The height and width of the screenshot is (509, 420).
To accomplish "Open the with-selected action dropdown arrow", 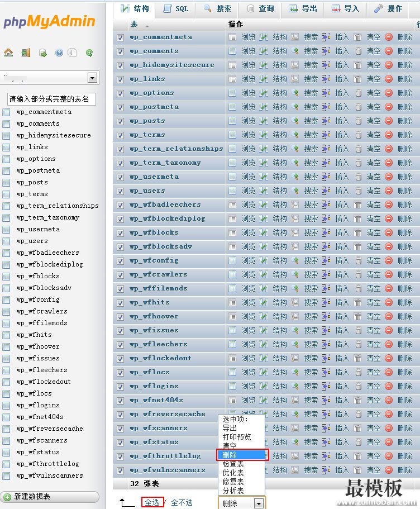I will coord(259,503).
